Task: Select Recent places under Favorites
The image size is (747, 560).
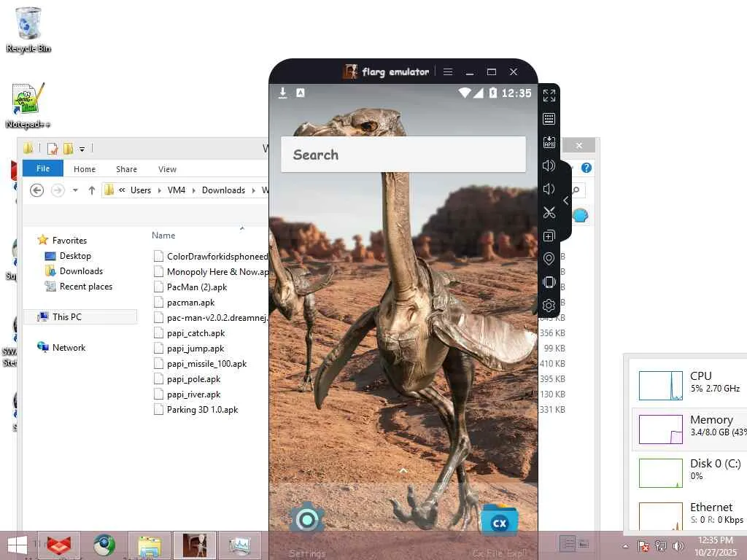Action: click(x=86, y=286)
